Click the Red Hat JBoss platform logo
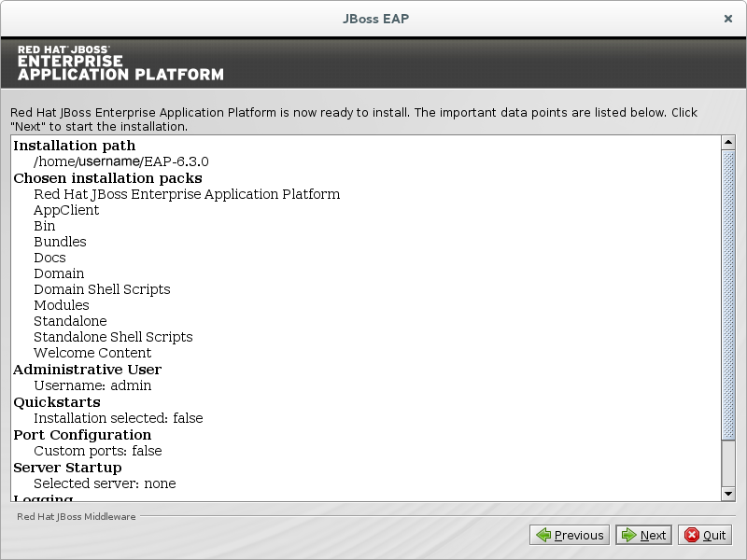This screenshot has width=747, height=560. tap(120, 63)
